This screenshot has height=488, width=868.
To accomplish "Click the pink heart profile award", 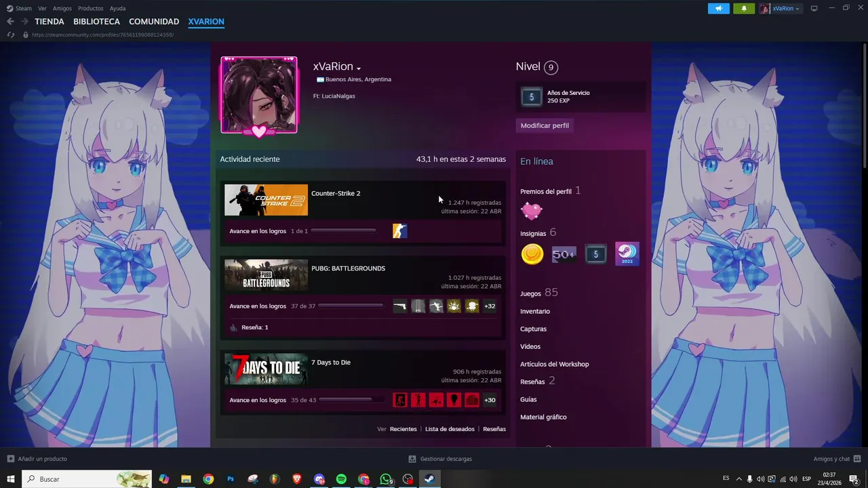I will pyautogui.click(x=532, y=211).
